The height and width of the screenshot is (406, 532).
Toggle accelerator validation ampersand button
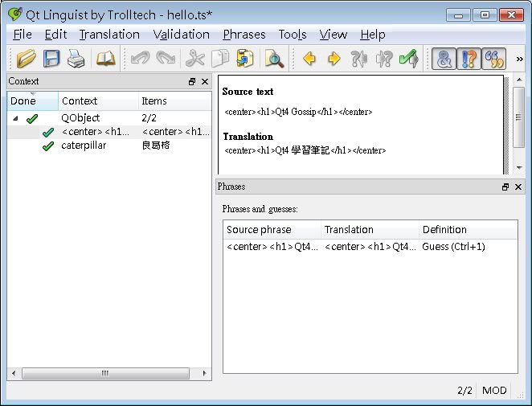[x=444, y=59]
